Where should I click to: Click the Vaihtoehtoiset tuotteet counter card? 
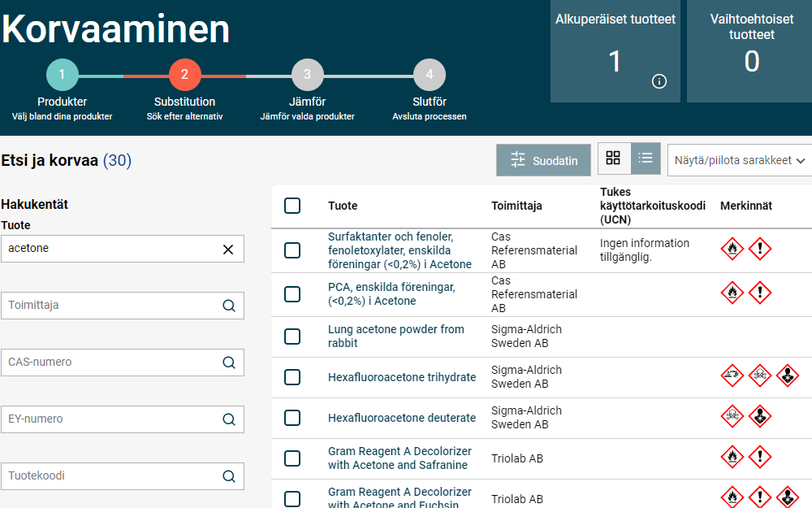pos(749,51)
